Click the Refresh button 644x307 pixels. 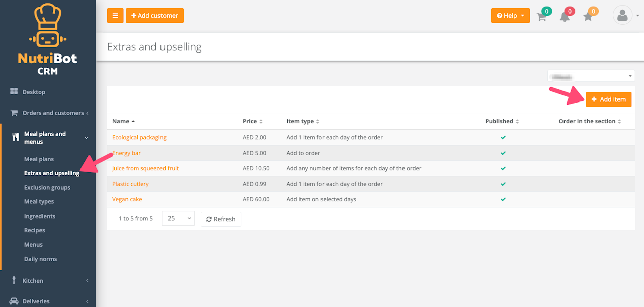point(221,219)
